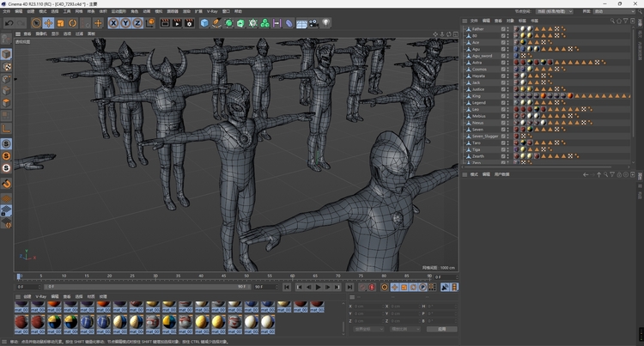The width and height of the screenshot is (644, 346).
Task: Open render settings clapperboard with gear
Action: [189, 23]
